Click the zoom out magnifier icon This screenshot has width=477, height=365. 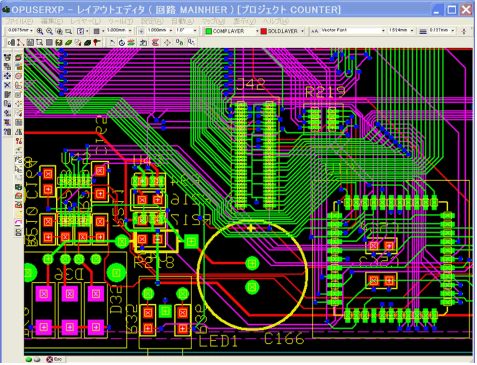click(x=49, y=31)
